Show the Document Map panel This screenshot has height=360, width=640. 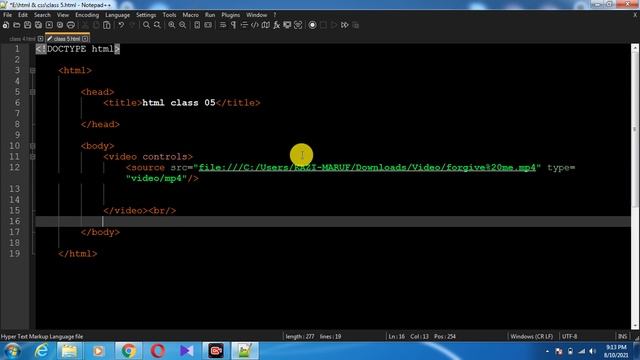[266, 25]
